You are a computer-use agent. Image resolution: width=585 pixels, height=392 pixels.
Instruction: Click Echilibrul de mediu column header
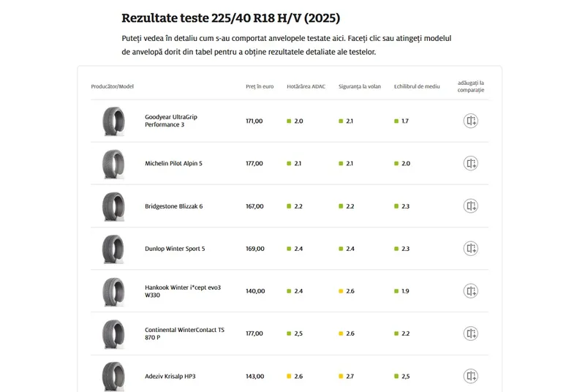(x=417, y=86)
